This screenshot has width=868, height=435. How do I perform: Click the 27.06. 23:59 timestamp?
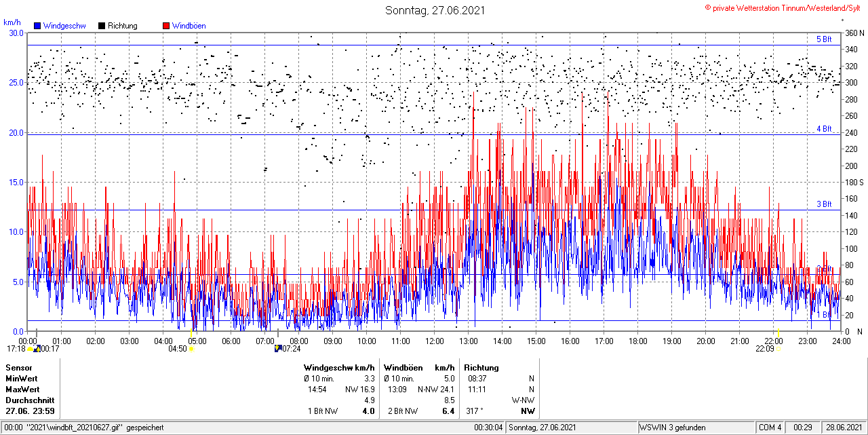click(x=31, y=411)
